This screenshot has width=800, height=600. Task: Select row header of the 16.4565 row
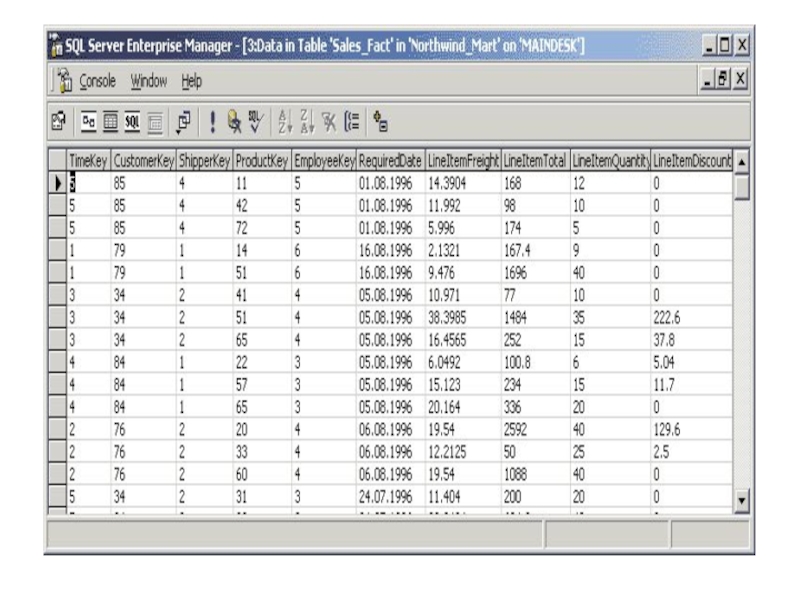pyautogui.click(x=57, y=340)
